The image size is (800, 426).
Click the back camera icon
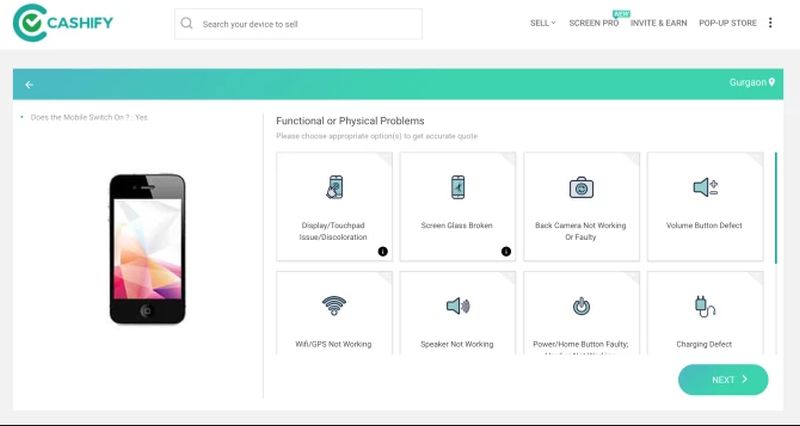point(581,187)
